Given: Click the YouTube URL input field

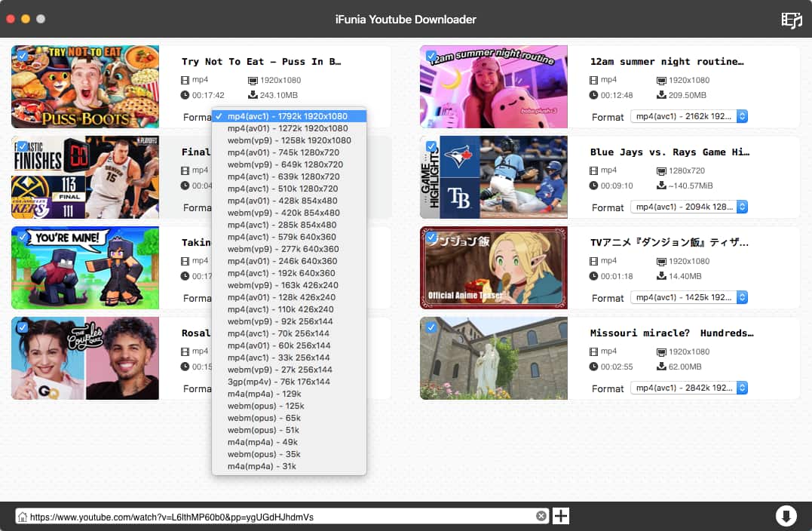Looking at the screenshot, I should (x=279, y=517).
